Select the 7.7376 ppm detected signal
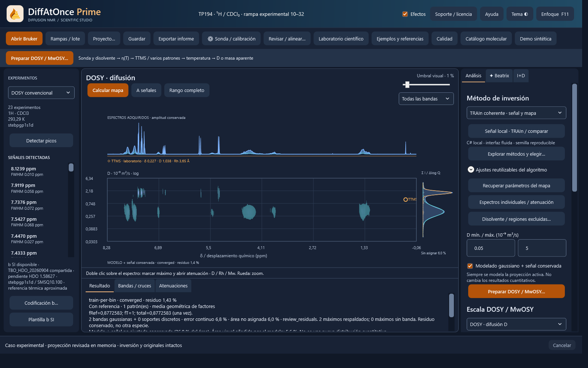 [37, 205]
